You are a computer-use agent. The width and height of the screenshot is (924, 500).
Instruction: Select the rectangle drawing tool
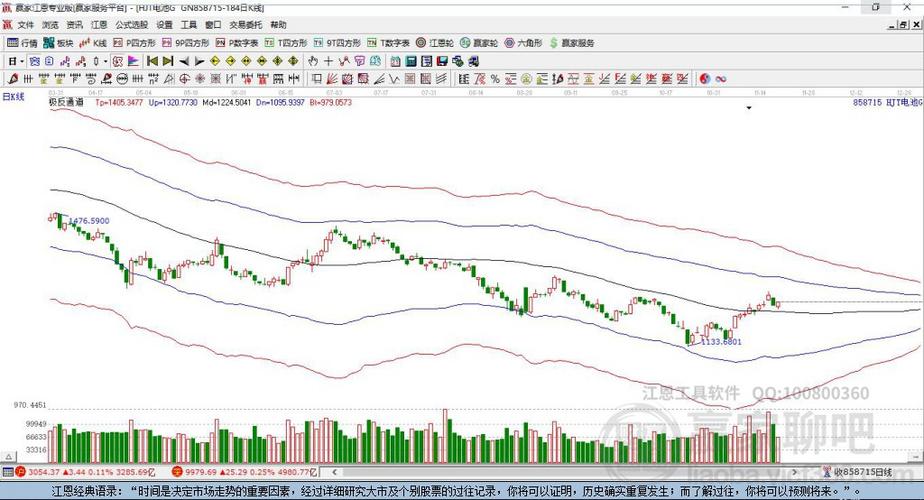point(316,79)
